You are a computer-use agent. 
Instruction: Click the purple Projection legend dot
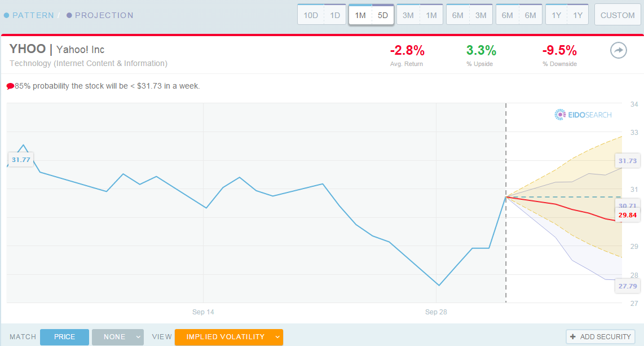tap(69, 16)
